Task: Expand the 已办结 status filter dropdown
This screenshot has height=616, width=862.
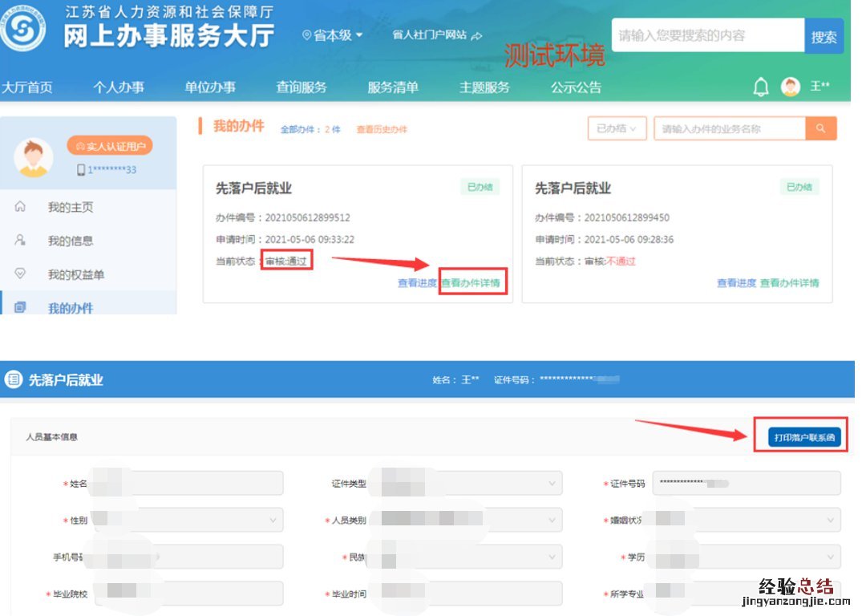Action: (616, 128)
